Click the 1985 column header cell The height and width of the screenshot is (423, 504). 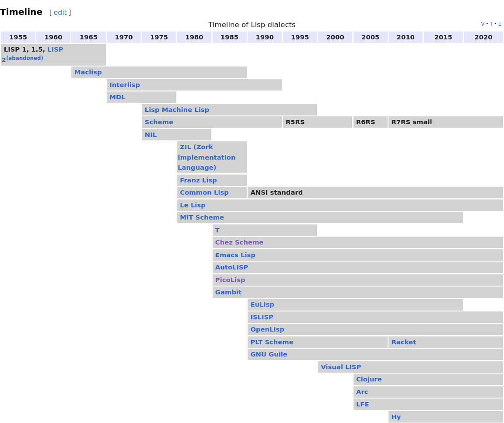point(229,37)
